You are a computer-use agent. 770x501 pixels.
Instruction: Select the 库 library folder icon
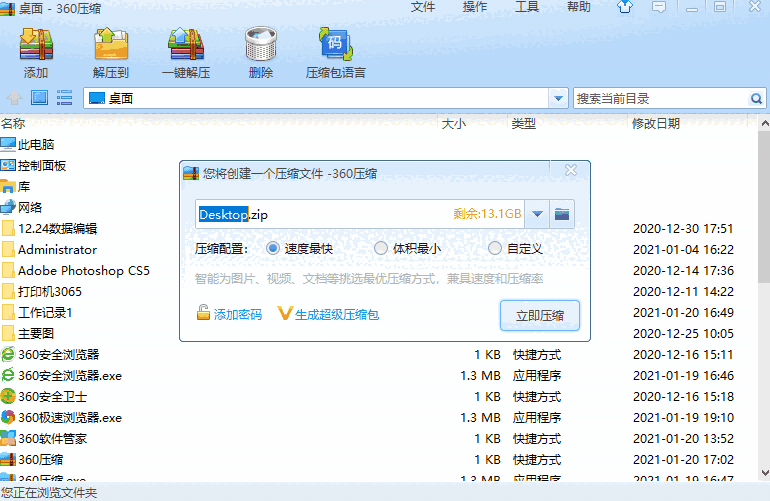(x=8, y=186)
